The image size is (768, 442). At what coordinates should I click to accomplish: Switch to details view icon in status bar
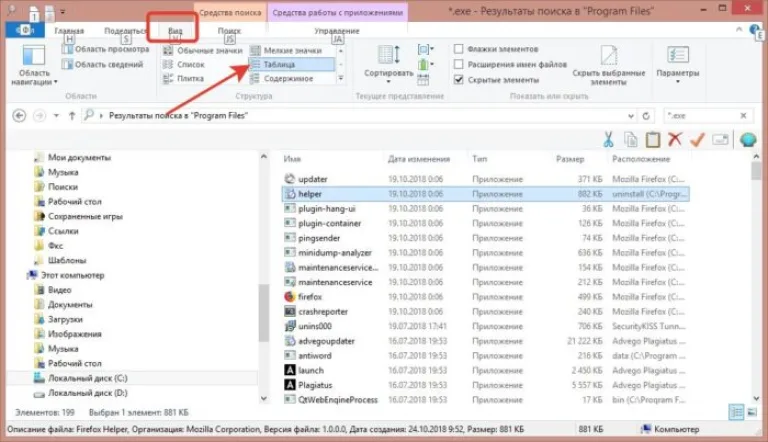736,412
